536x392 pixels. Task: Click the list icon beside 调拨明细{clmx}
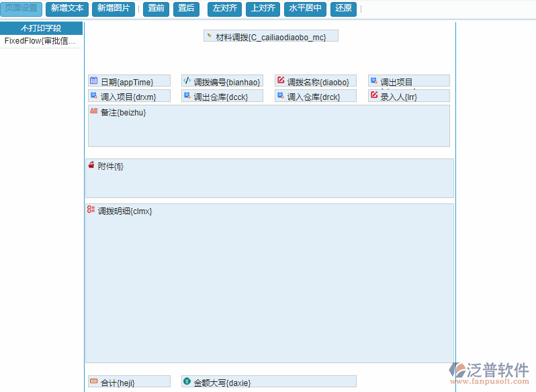[91, 210]
